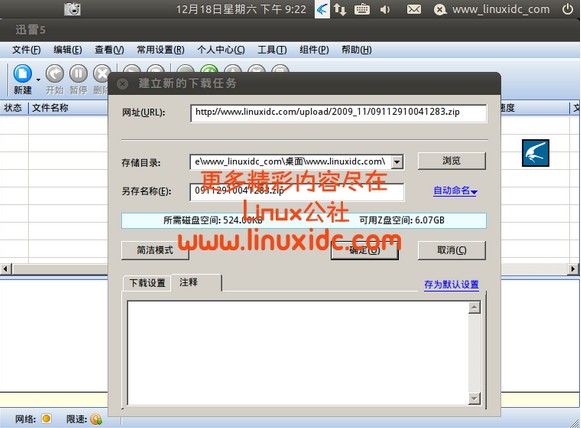Close the 建立新的下载任务 dialog
The height and width of the screenshot is (428, 581).
tap(122, 84)
